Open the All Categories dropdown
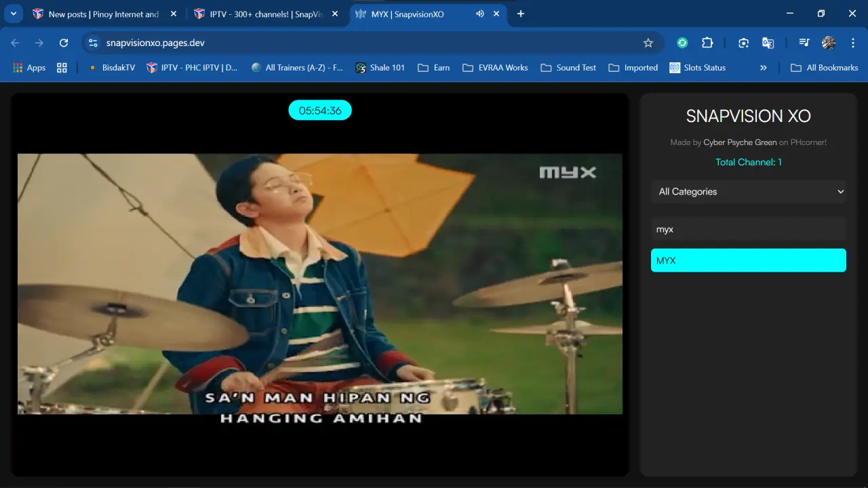Viewport: 868px width, 488px height. (749, 192)
